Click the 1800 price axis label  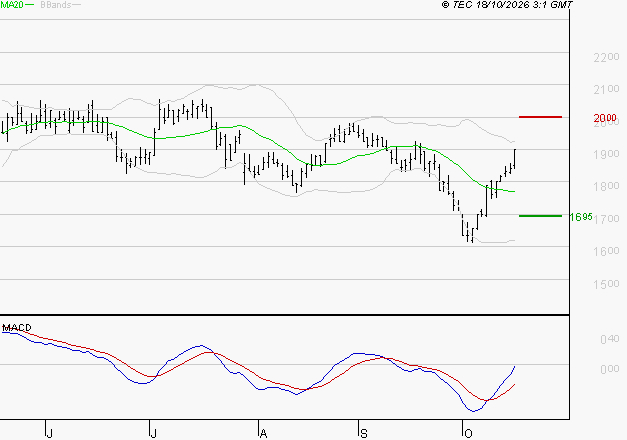pos(606,186)
